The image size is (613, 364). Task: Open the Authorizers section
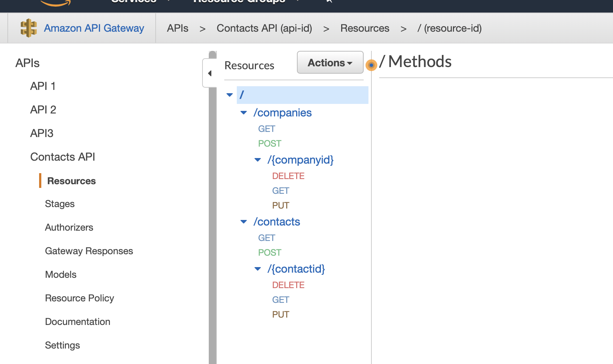point(69,227)
